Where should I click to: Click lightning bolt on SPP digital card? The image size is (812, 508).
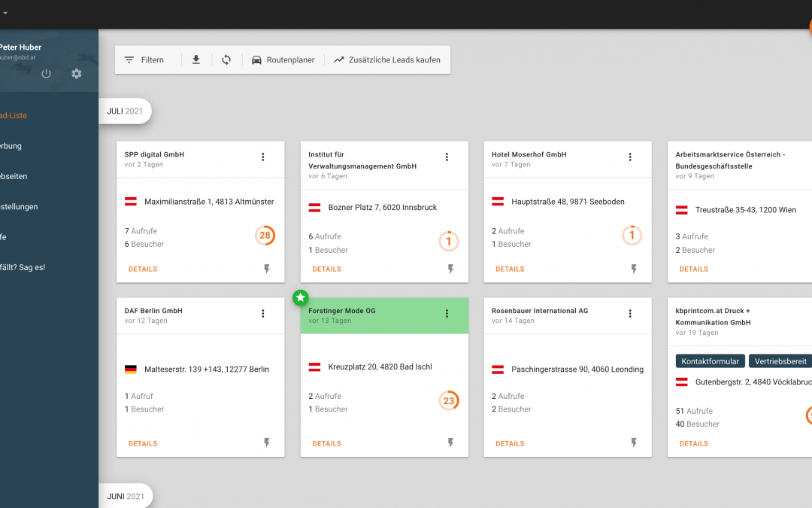click(x=267, y=269)
